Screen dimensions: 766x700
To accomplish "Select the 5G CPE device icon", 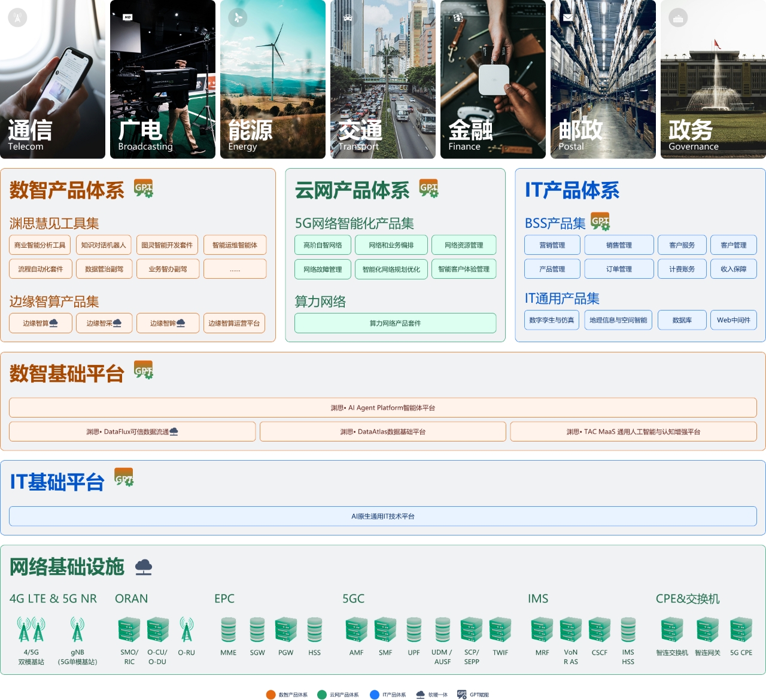I will pos(741,630).
